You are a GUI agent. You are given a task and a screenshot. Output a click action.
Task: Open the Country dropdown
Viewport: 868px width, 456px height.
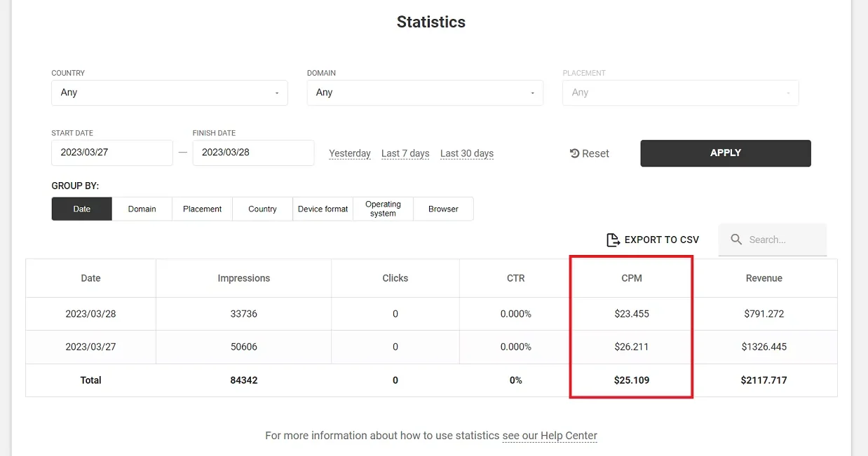pos(170,92)
